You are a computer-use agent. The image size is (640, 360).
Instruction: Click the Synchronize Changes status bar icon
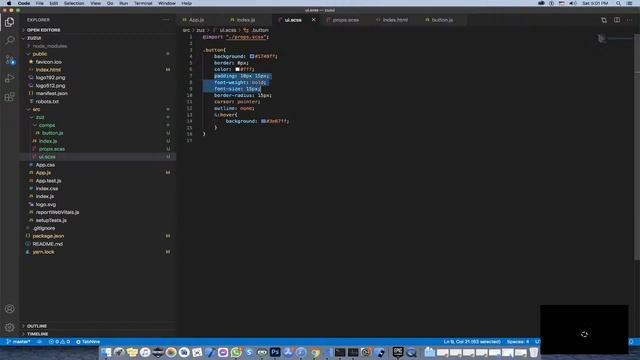[x=40, y=342]
